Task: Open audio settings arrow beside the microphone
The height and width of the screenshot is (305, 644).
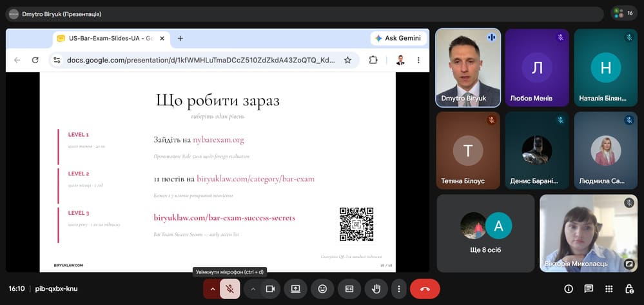Action: pos(212,289)
